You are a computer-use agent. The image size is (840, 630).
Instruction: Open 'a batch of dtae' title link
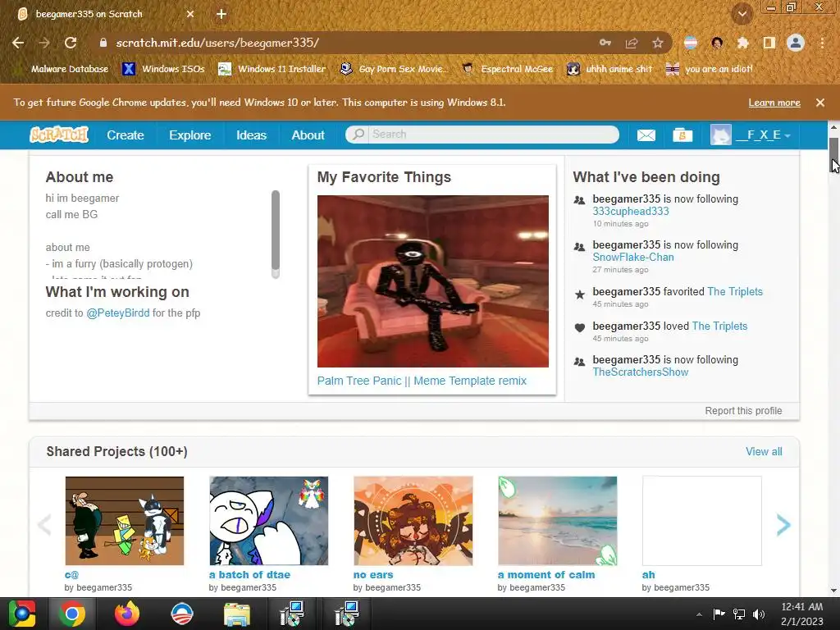click(249, 575)
